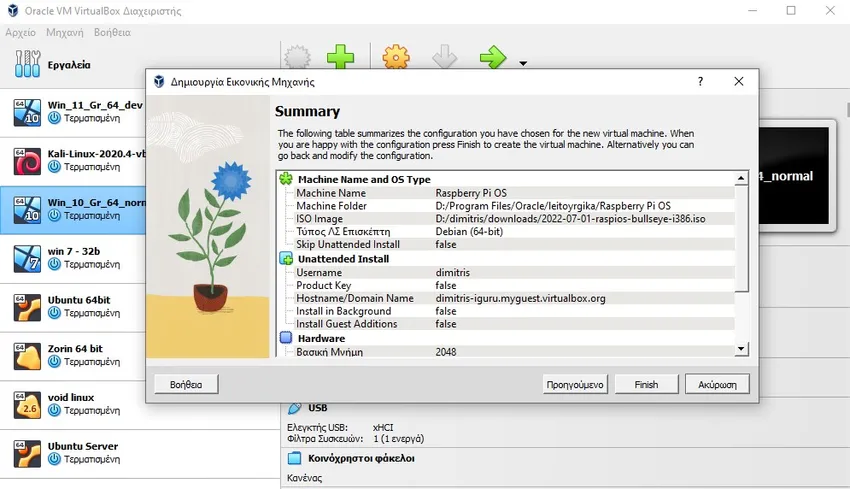Click power state icon under Kali-Linux
850x489 pixels.
[54, 166]
